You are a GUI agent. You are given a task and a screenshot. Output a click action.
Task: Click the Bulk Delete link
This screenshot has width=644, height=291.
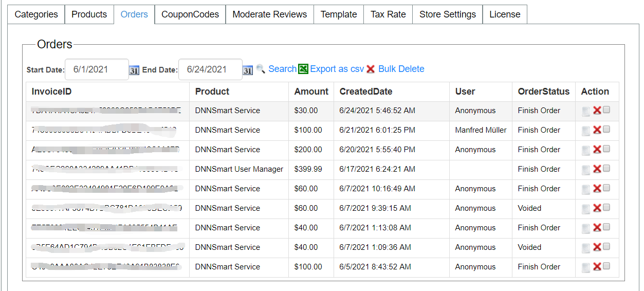401,69
